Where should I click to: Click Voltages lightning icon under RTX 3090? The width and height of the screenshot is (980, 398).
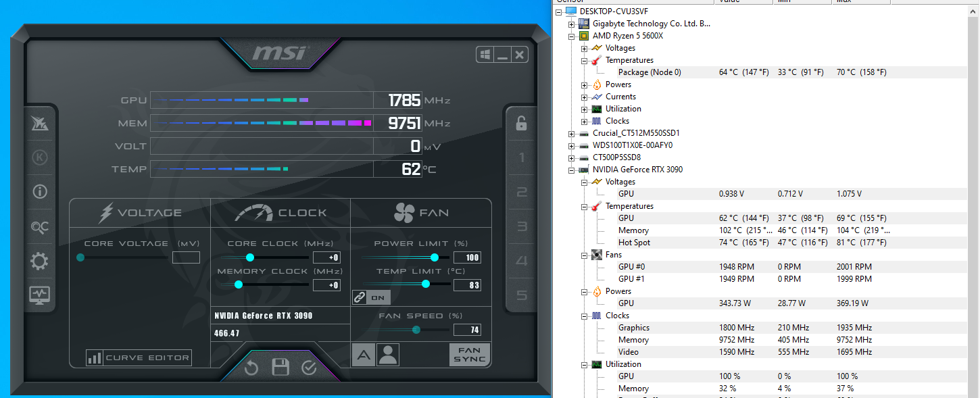[x=596, y=182]
